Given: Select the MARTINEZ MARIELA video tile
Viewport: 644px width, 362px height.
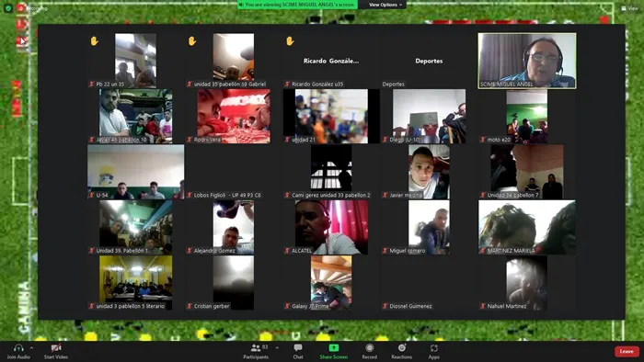Looking at the screenshot, I should 527,227.
